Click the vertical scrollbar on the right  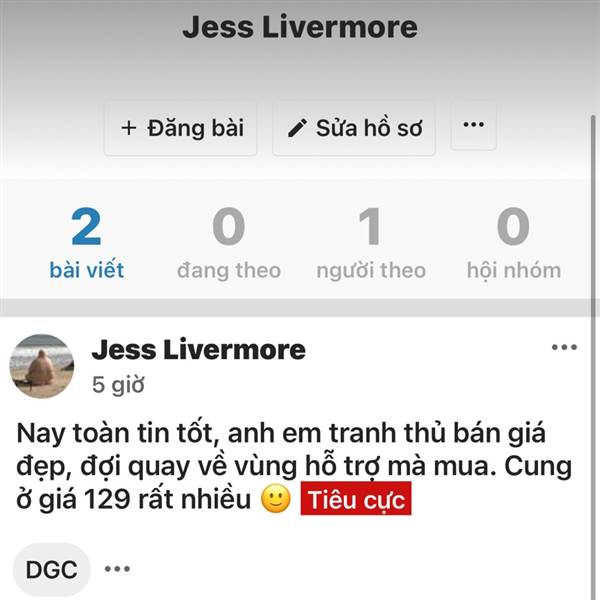pyautogui.click(x=593, y=216)
